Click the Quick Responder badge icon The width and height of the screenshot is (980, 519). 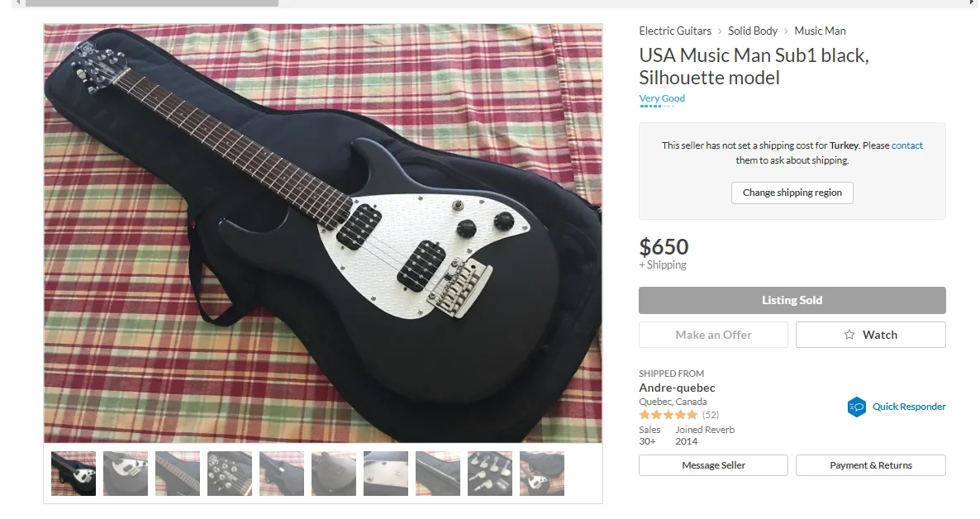(x=856, y=407)
